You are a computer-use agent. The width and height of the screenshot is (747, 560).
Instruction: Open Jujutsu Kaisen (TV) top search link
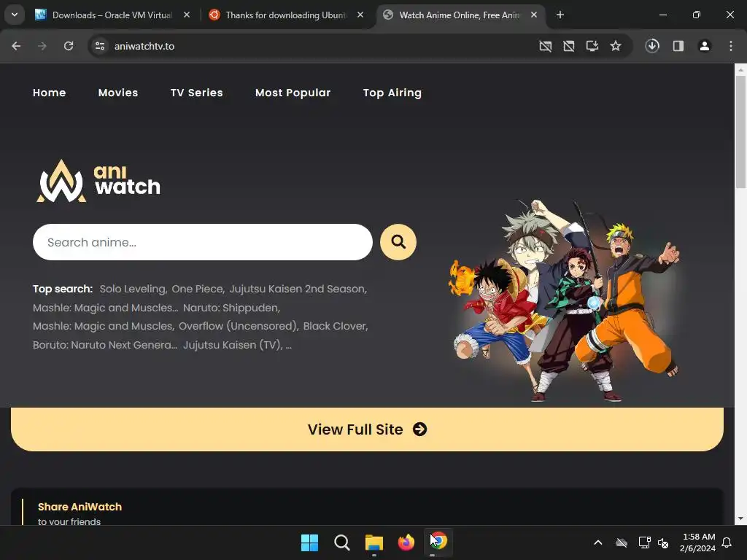233,345
